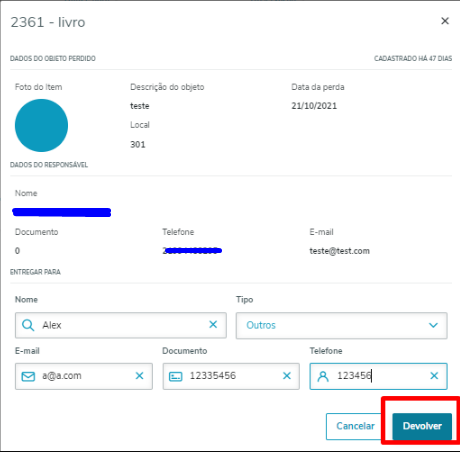Click the blue item photo circle
This screenshot has width=460, height=452.
[x=41, y=125]
